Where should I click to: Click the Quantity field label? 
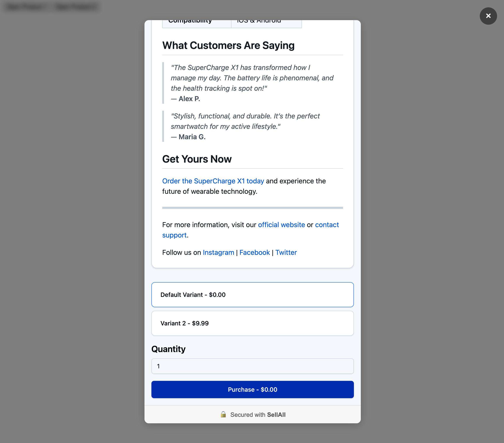point(169,349)
